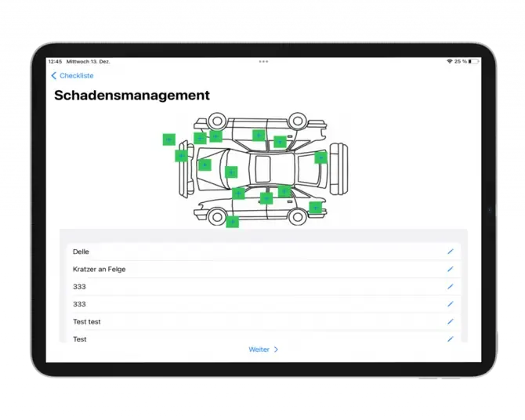Tap the Wi-Fi status icon
The width and height of the screenshot is (525, 420).
450,61
